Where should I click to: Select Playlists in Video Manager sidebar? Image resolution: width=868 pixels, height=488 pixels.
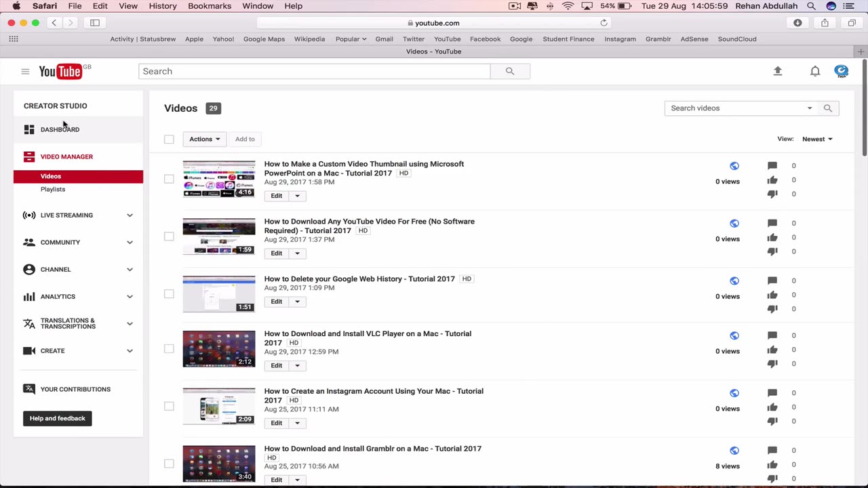53,189
